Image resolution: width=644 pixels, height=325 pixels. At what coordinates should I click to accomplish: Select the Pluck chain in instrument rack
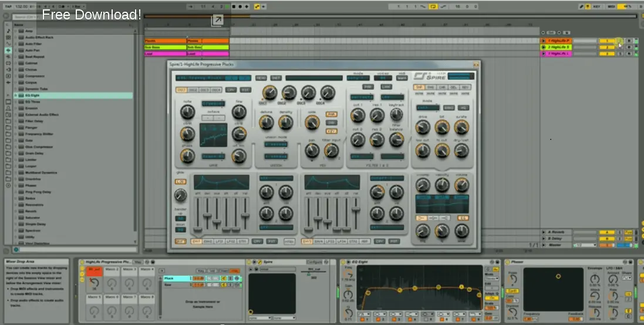pos(177,279)
